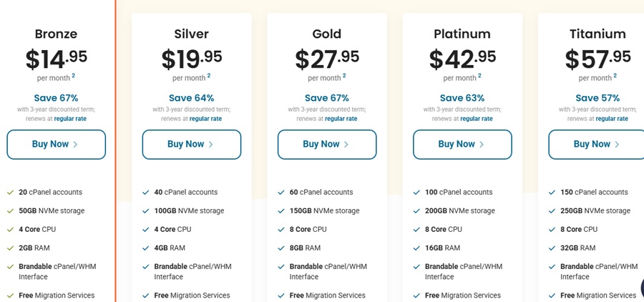
Task: Open the regular rate link under Bronze
Action: click(70, 119)
